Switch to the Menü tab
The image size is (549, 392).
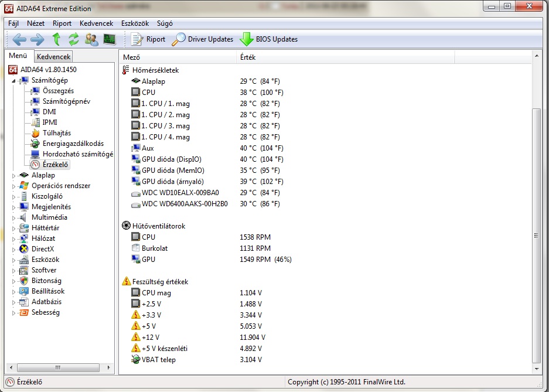tap(18, 56)
